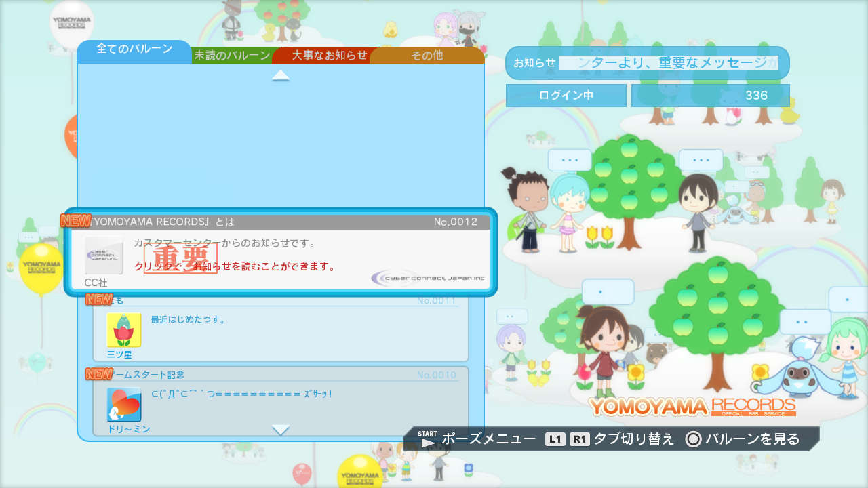Click the black-haired boy in the grey sweater
This screenshot has width=868, height=488.
[x=698, y=213]
